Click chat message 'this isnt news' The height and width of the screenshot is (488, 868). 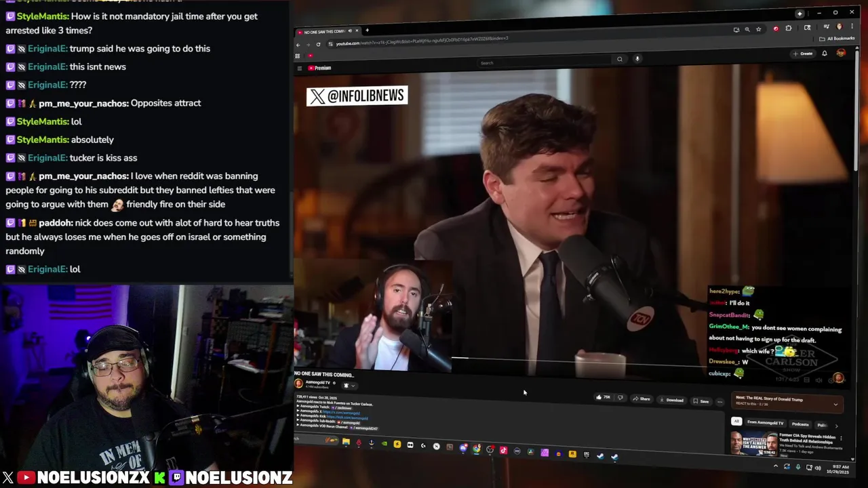tap(98, 66)
